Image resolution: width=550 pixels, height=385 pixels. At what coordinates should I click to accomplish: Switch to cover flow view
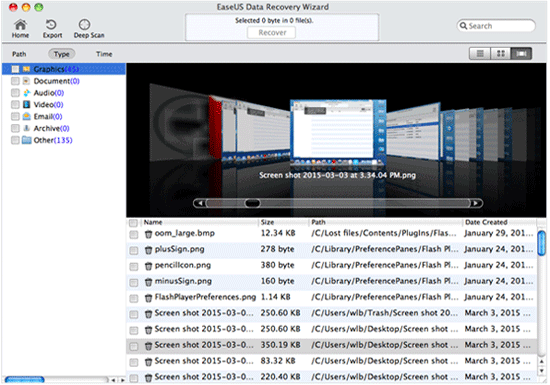coord(522,54)
